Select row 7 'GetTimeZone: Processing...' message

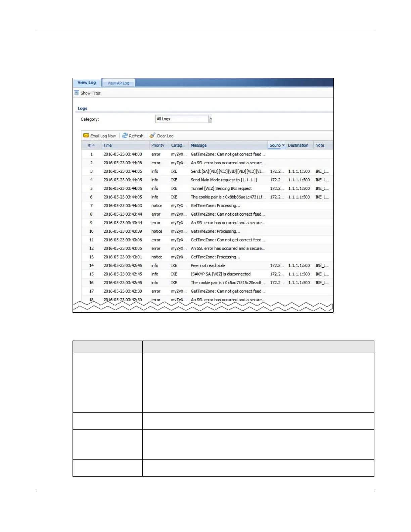click(x=216, y=206)
